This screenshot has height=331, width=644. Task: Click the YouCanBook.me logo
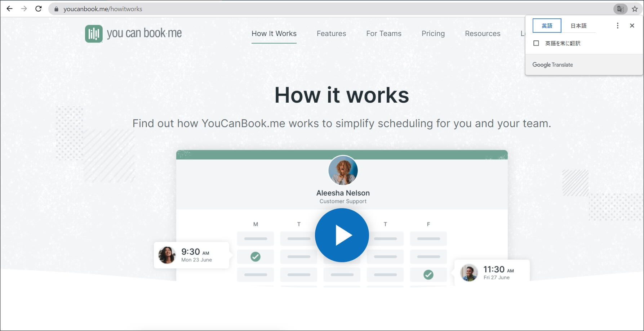133,33
